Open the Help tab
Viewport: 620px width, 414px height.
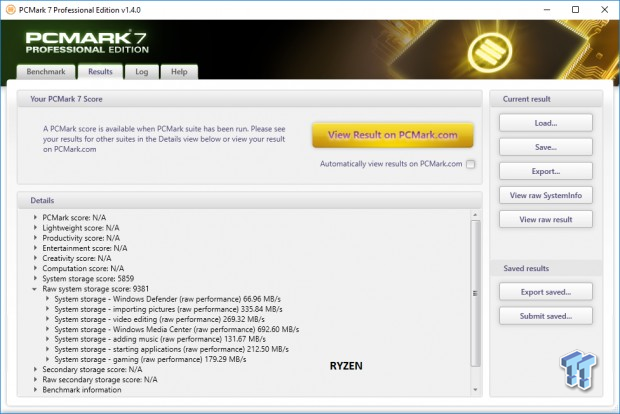[179, 72]
